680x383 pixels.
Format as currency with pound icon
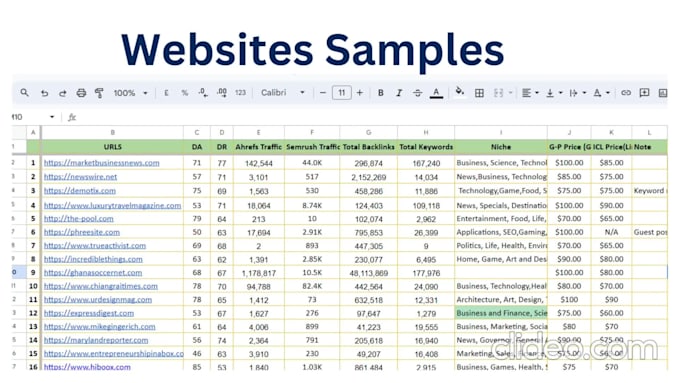(166, 93)
